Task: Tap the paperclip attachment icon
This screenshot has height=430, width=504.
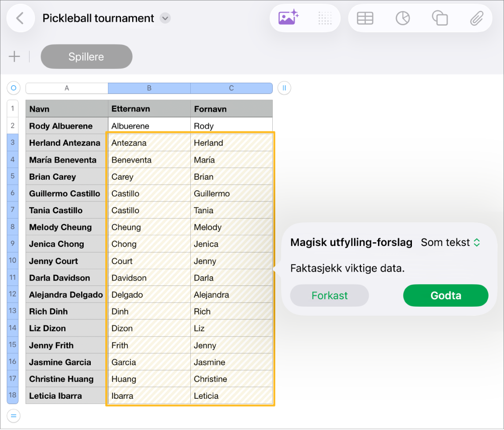Action: coord(477,19)
